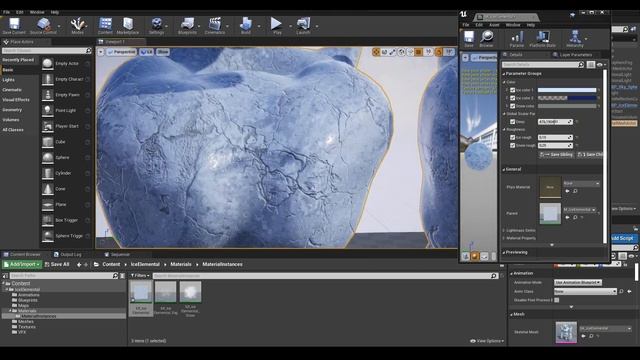Open the Marketplace toolbar icon
This screenshot has height=360, width=640.
[x=128, y=25]
